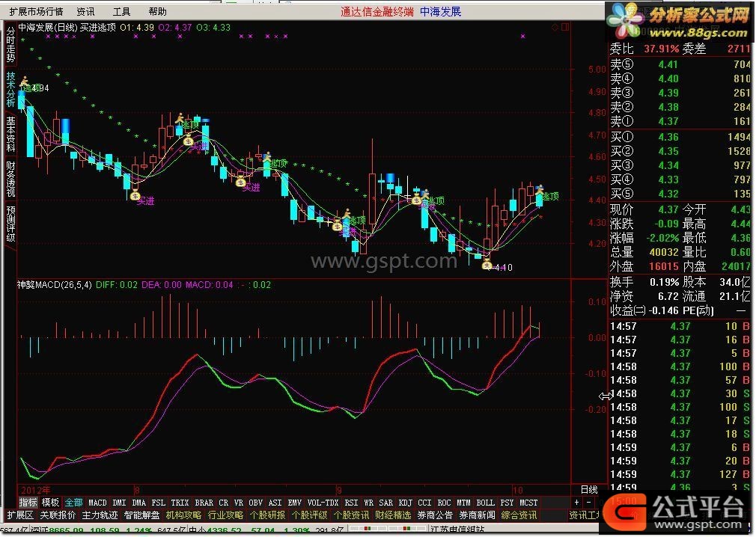Open the 关联报价 bottom tab
This screenshot has height=537, width=756.
coord(58,515)
